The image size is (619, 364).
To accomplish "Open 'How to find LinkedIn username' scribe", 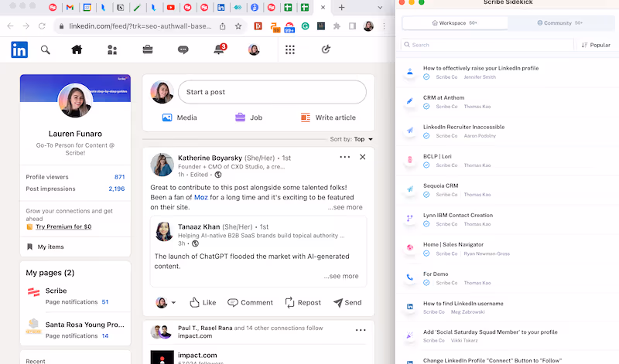I will [x=463, y=303].
